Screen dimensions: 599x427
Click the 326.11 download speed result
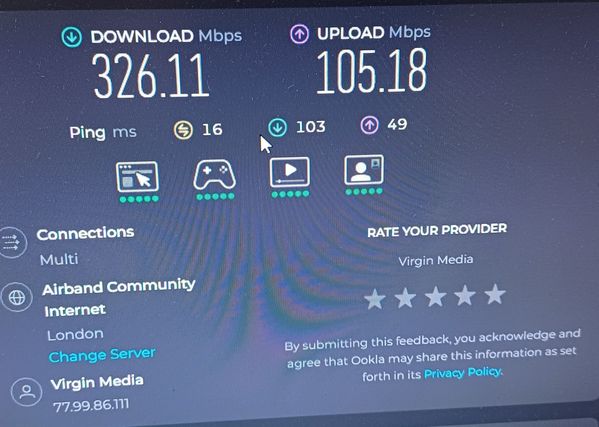151,76
